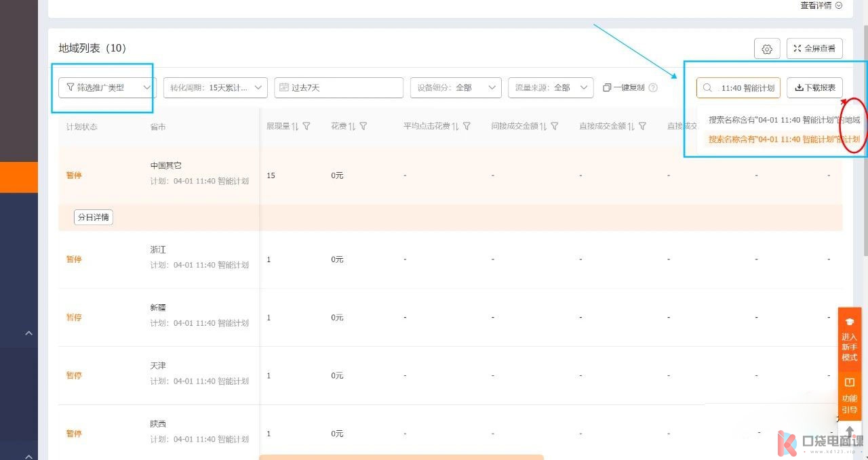This screenshot has height=460, width=868.
Task: Click the search magnifier icon in search box
Action: pyautogui.click(x=707, y=87)
